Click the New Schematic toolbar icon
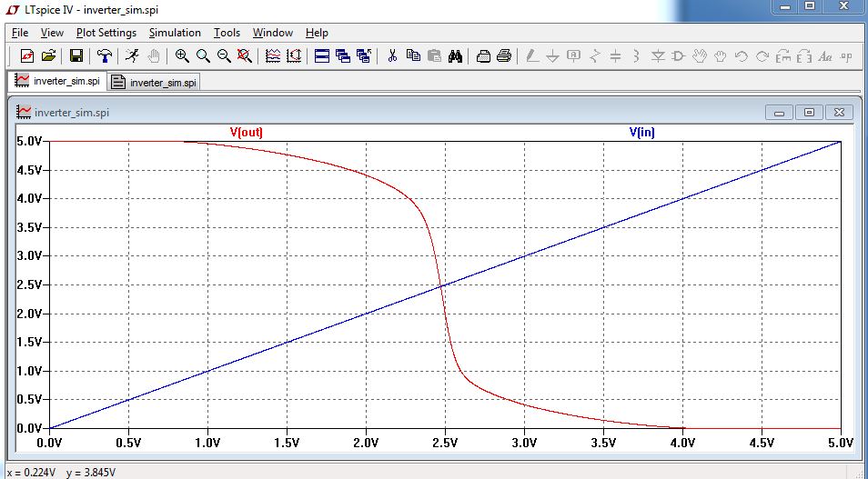Image resolution: width=868 pixels, height=479 pixels. [27, 55]
